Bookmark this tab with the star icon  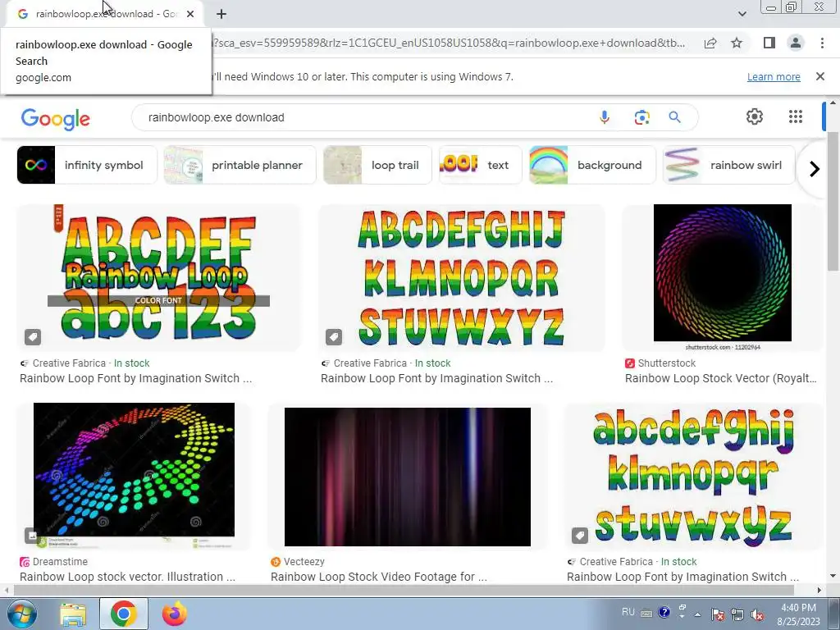[x=737, y=43]
